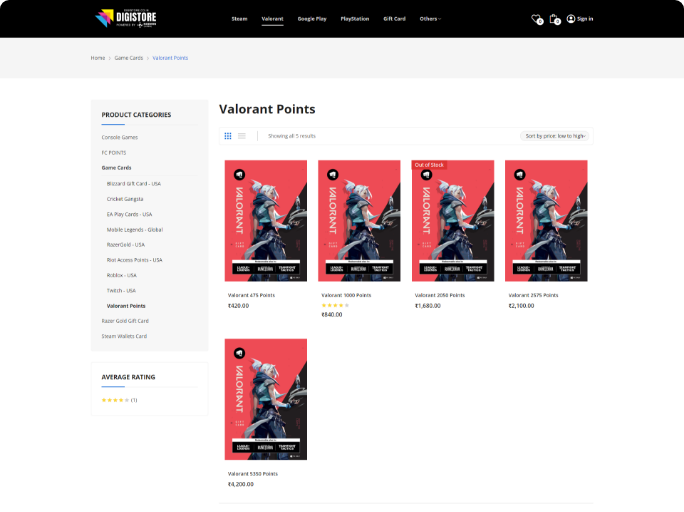This screenshot has width=684, height=512.
Task: Click Valorant 2575 Points title
Action: click(x=533, y=295)
